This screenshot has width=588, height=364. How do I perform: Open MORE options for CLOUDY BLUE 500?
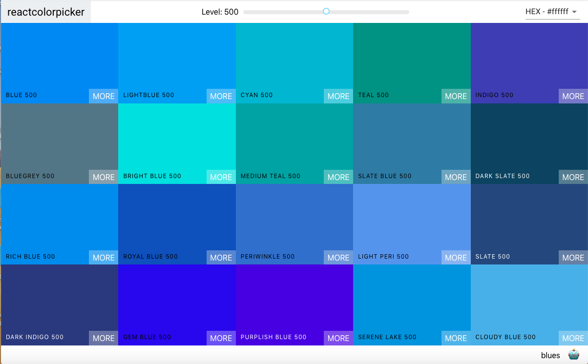(x=572, y=338)
